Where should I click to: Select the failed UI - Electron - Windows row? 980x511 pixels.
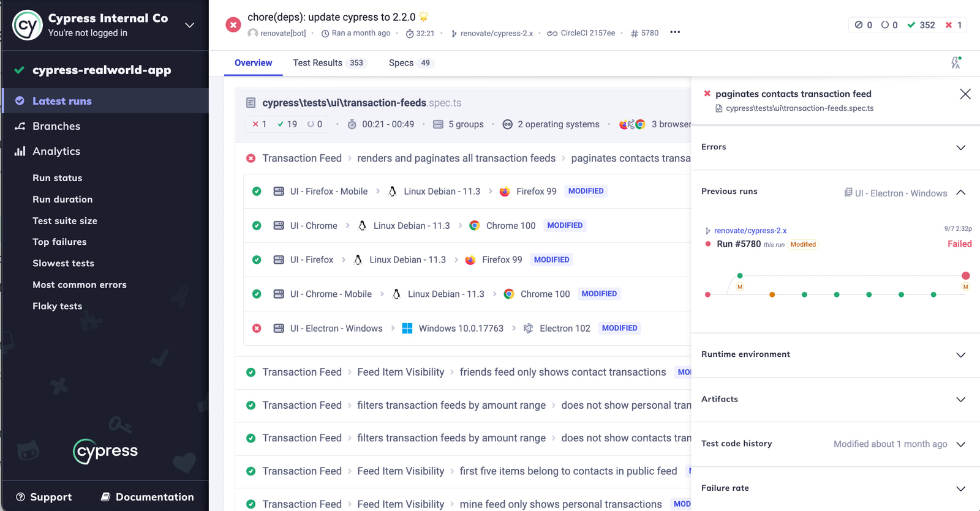tap(467, 329)
